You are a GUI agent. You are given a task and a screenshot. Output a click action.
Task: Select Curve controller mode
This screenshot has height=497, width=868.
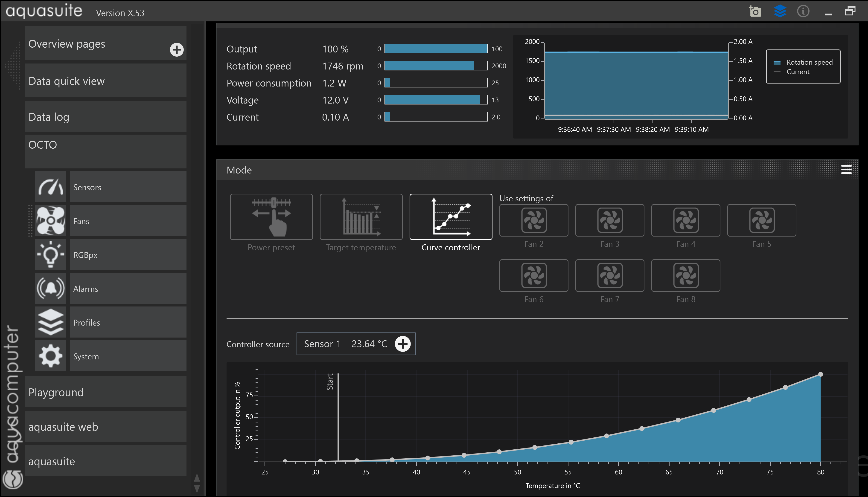451,217
